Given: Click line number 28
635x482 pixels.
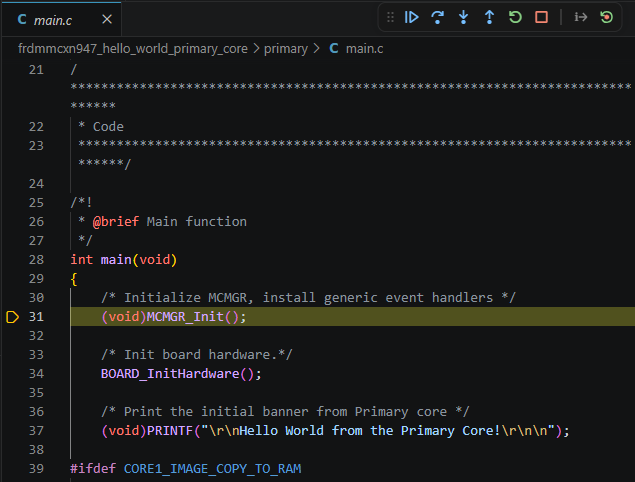Looking at the screenshot, I should (x=36, y=260).
